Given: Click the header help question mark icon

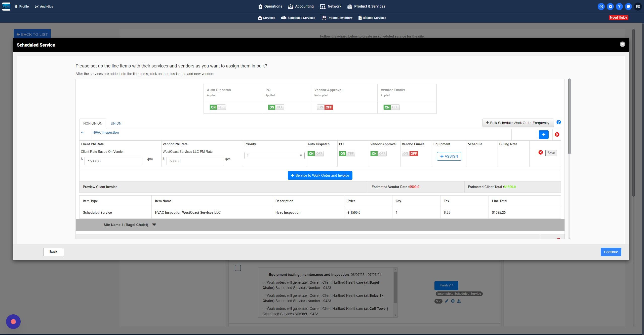Looking at the screenshot, I should 619,7.
